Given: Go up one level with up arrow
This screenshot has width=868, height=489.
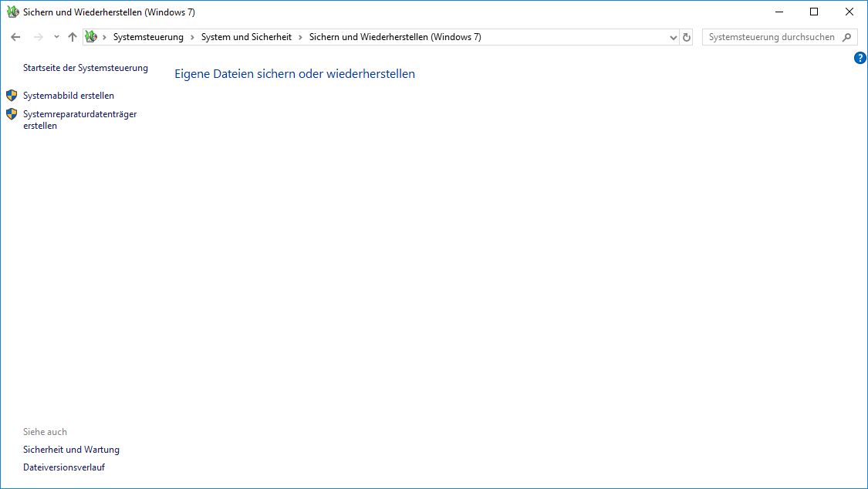Looking at the screenshot, I should point(73,37).
